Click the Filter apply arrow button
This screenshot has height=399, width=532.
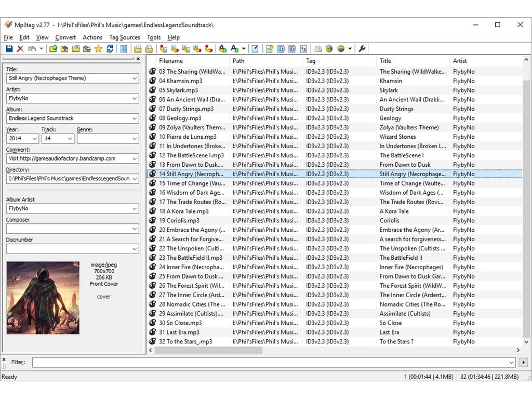523,362
